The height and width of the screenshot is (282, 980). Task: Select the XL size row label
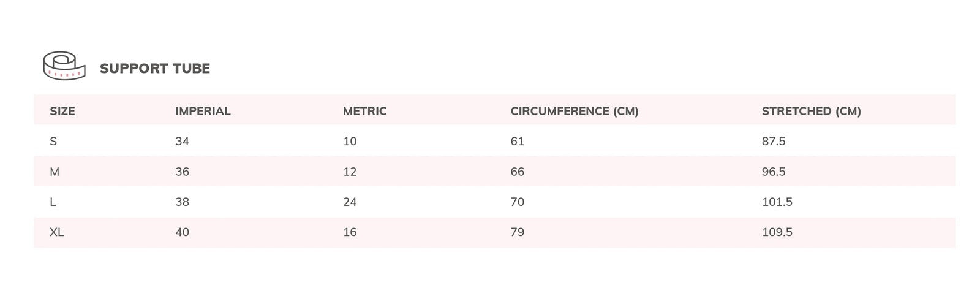click(56, 232)
